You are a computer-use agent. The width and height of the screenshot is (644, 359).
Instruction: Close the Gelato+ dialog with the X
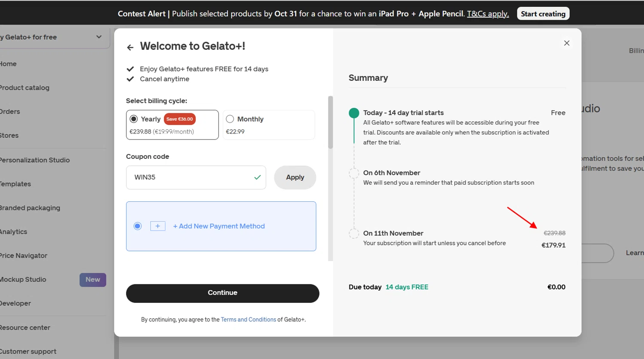[567, 43]
